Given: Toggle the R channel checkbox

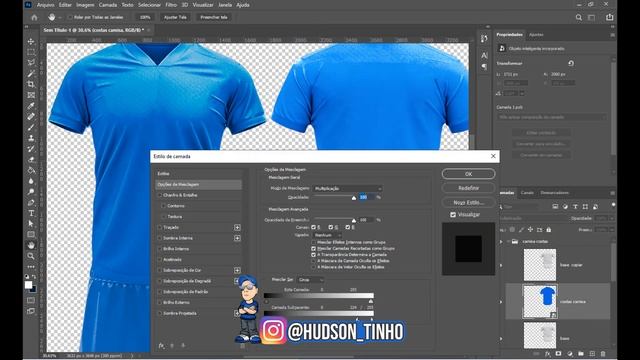Looking at the screenshot, I should (x=313, y=227).
